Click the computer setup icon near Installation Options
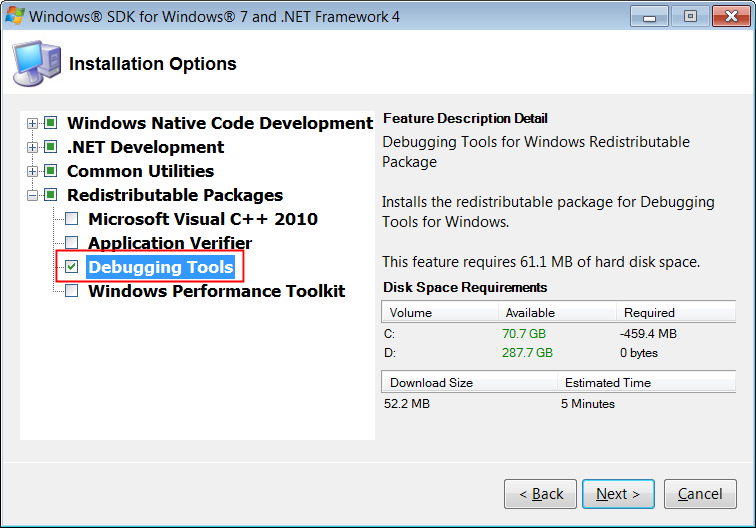 pos(37,64)
